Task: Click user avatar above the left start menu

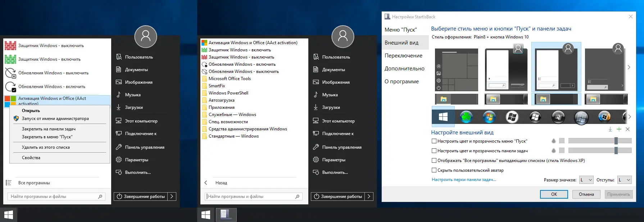Action: 146,37
